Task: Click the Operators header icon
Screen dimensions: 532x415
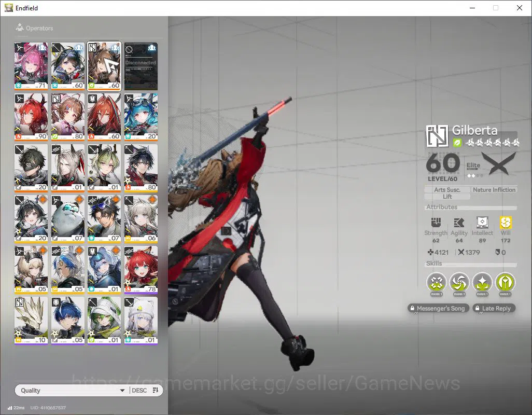Action: 20,27
